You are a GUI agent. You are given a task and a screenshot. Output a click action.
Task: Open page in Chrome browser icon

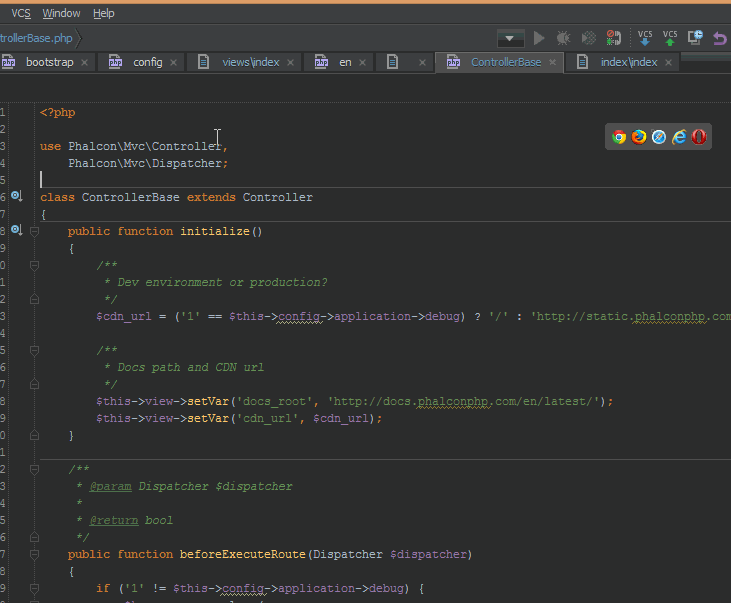click(x=619, y=137)
